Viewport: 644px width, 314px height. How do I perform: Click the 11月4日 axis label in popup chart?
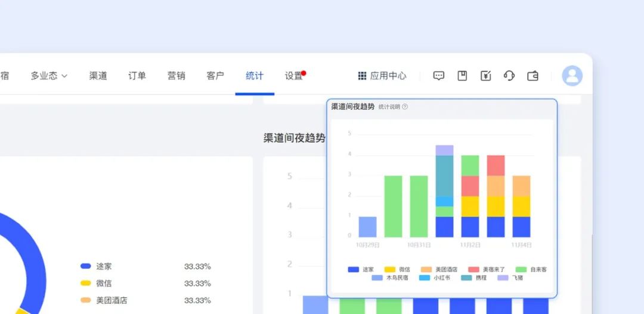tap(522, 245)
